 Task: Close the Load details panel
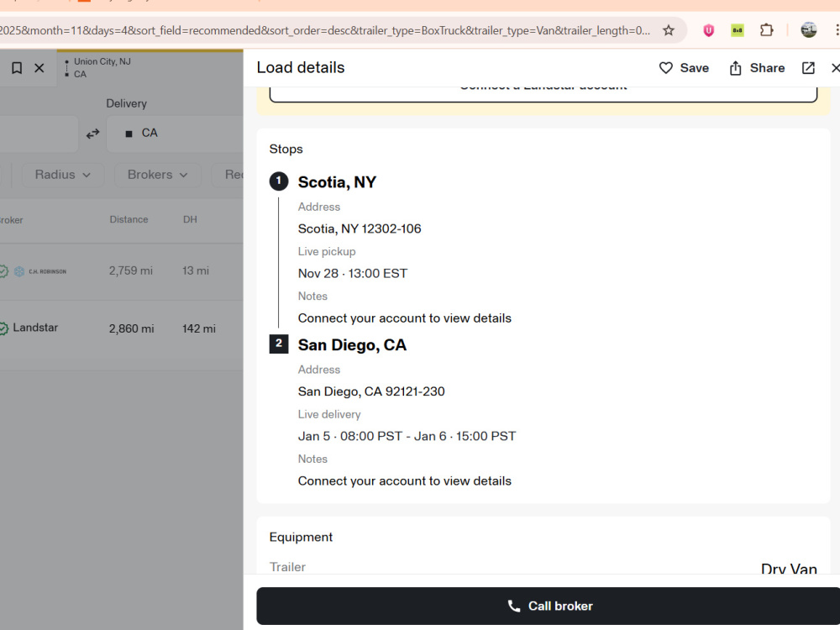click(835, 68)
